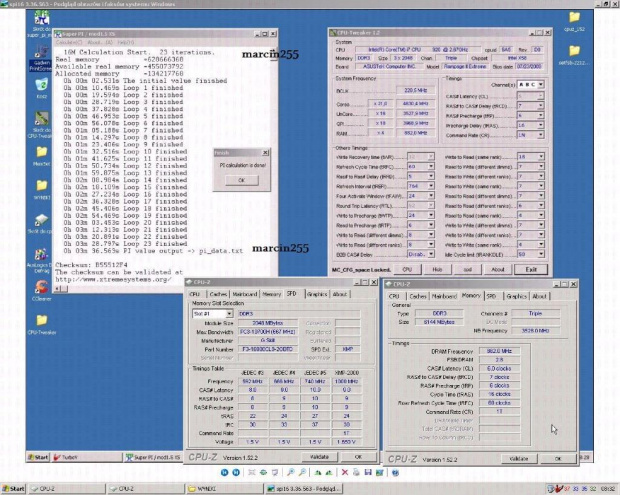Viewport: 620px width, 495px height.
Task: Switch to Graphics tab in CPU-Z SPD window
Action: coord(317,294)
